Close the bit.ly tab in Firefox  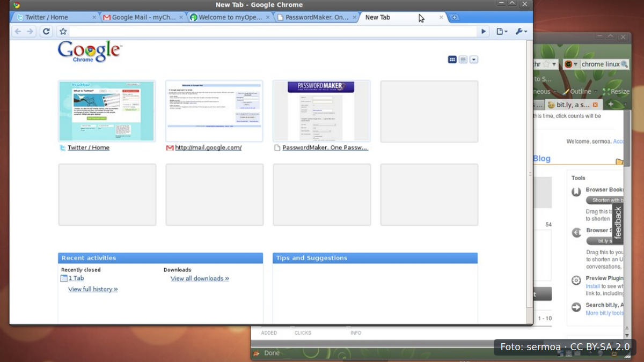coord(595,105)
